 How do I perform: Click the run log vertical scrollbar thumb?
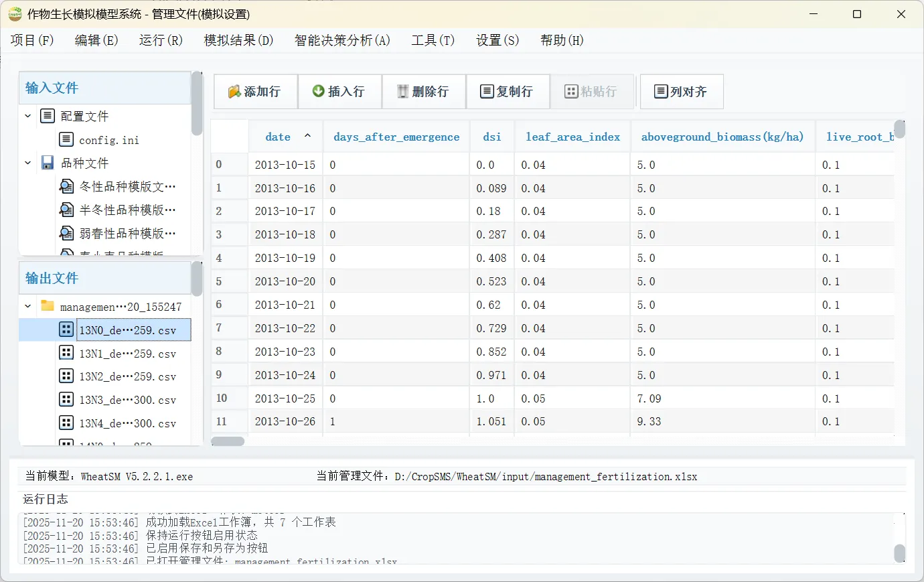899,553
